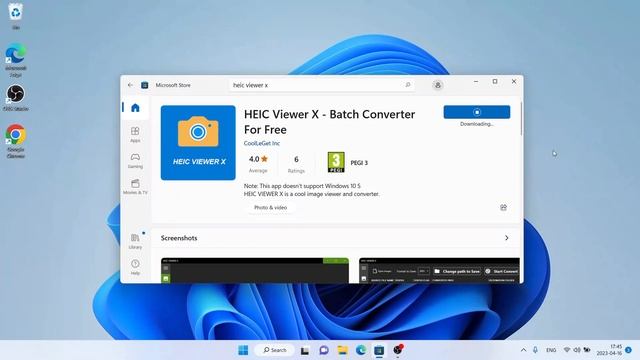Open the CoolLeGet Inc publisher link
The width and height of the screenshot is (640, 360).
coord(262,143)
